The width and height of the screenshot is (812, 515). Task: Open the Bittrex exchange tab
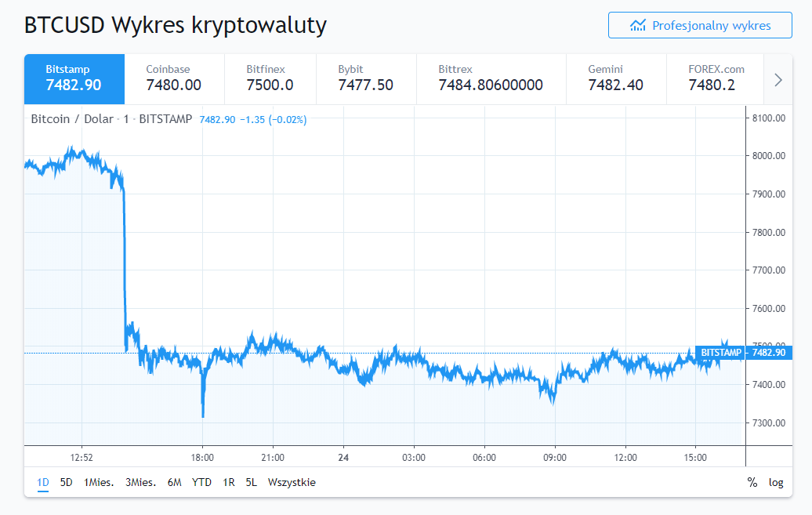tap(491, 79)
